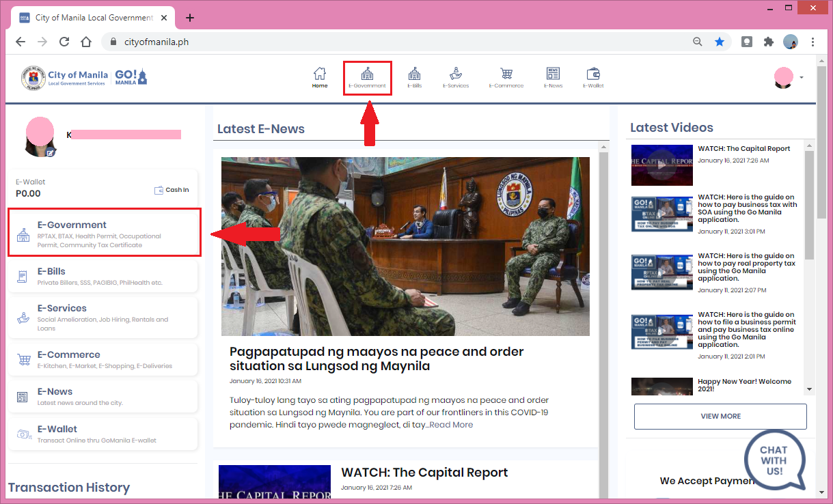
Task: Open the Chrome three-dot menu
Action: (x=812, y=41)
